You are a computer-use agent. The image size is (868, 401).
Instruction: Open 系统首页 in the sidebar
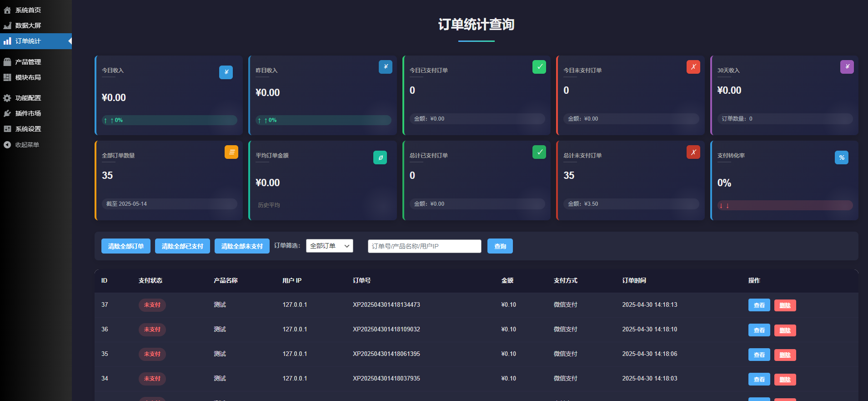click(36, 10)
